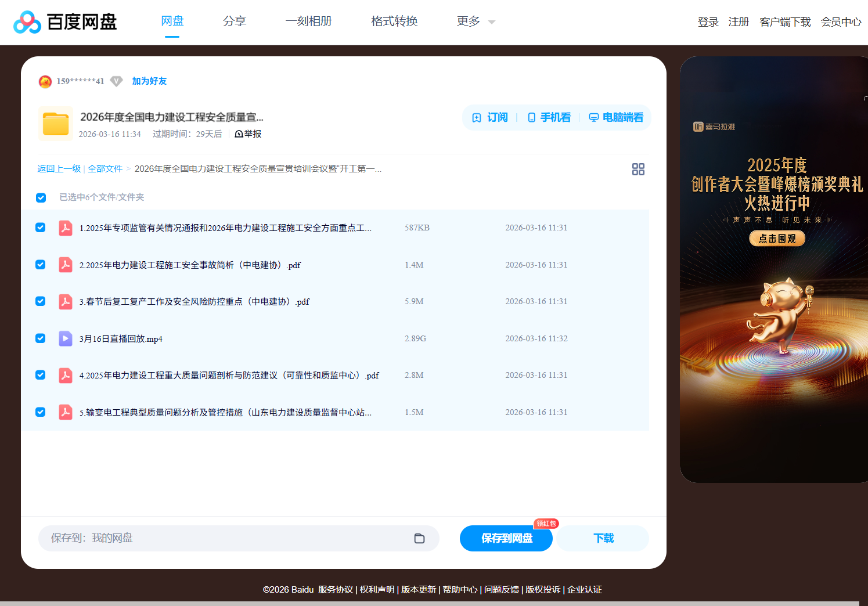This screenshot has width=868, height=606.
Task: Click the MP4 video file icon
Action: click(66, 338)
